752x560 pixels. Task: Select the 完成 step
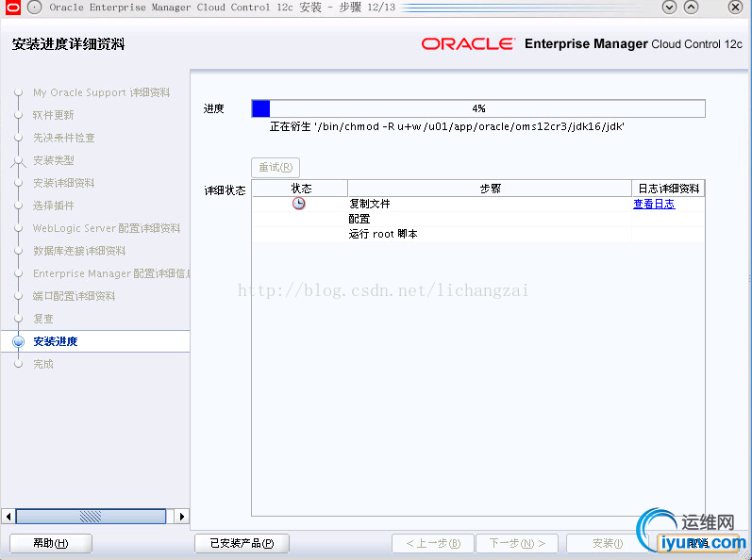(43, 364)
